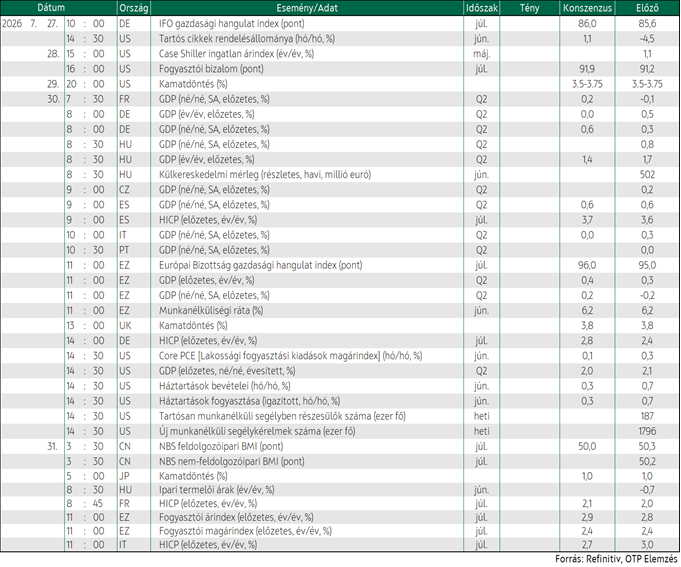Viewport: 681px width, 567px height.
Task: Select Új munkanélküli segélykérelmek száma row
Action: pyautogui.click(x=340, y=431)
